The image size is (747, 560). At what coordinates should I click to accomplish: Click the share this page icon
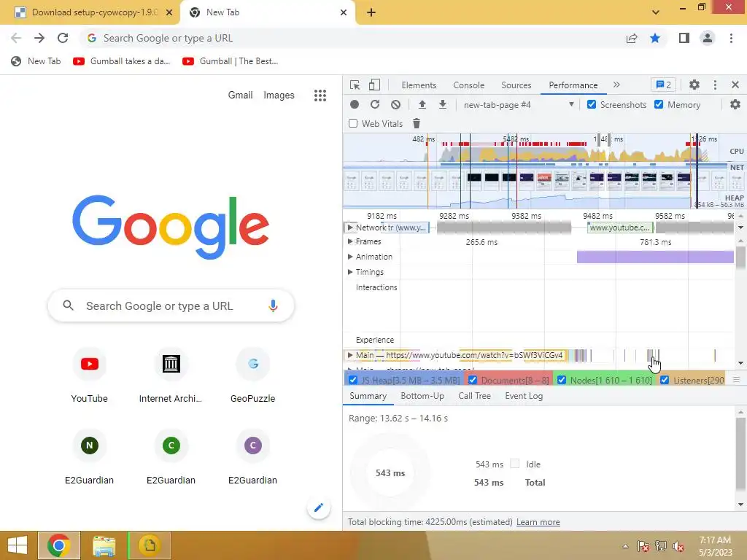point(632,38)
